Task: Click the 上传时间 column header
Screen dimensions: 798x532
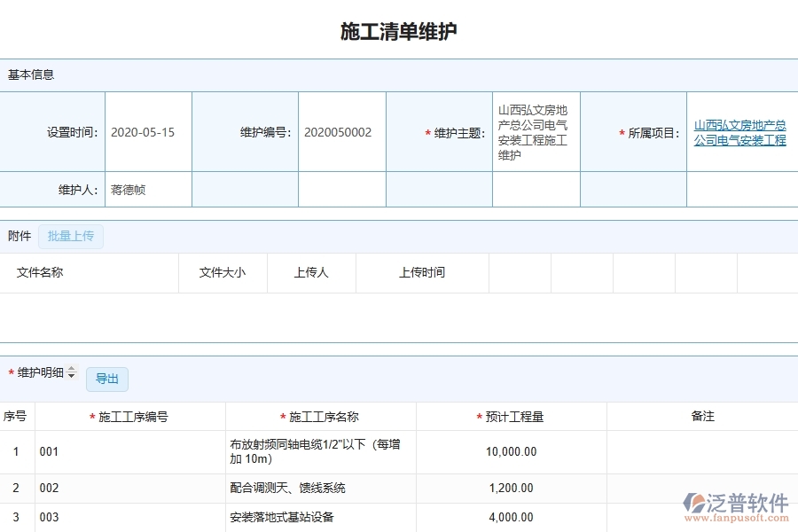Action: (x=421, y=272)
